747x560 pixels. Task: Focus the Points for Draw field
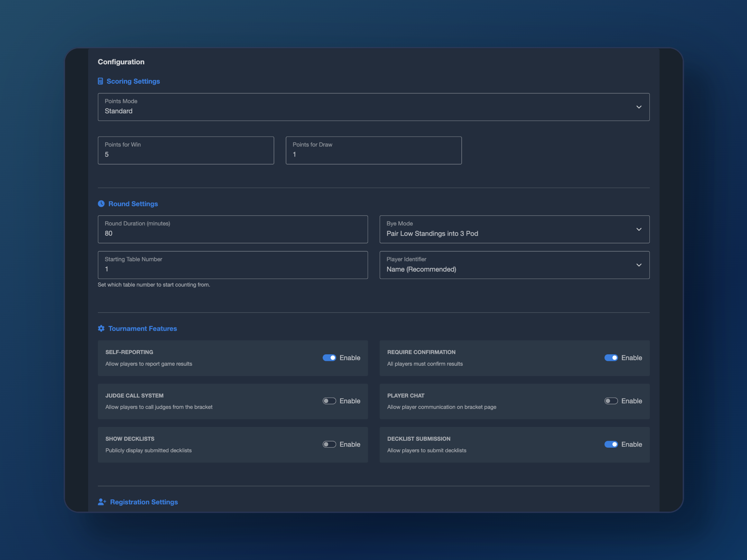373,151
